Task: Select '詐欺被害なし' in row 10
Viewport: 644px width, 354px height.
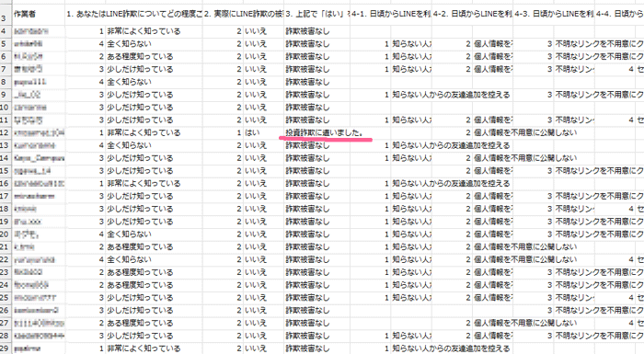Action: 307,108
